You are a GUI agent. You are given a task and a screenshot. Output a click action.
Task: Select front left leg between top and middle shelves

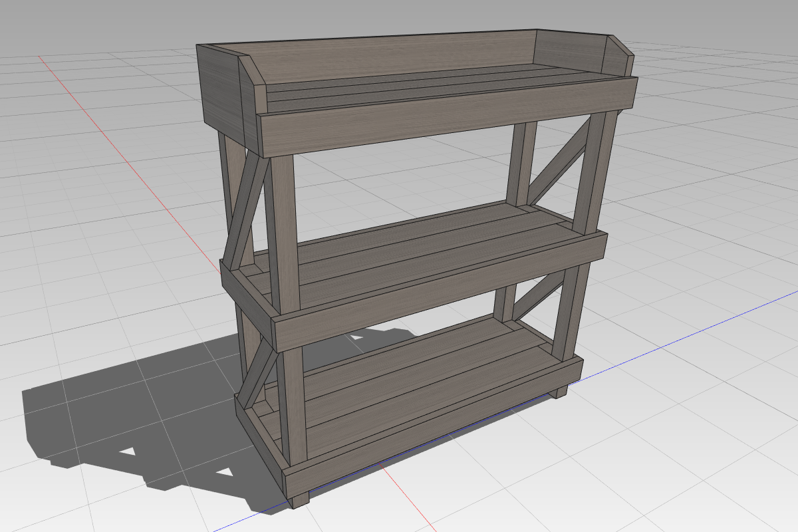coord(282,233)
